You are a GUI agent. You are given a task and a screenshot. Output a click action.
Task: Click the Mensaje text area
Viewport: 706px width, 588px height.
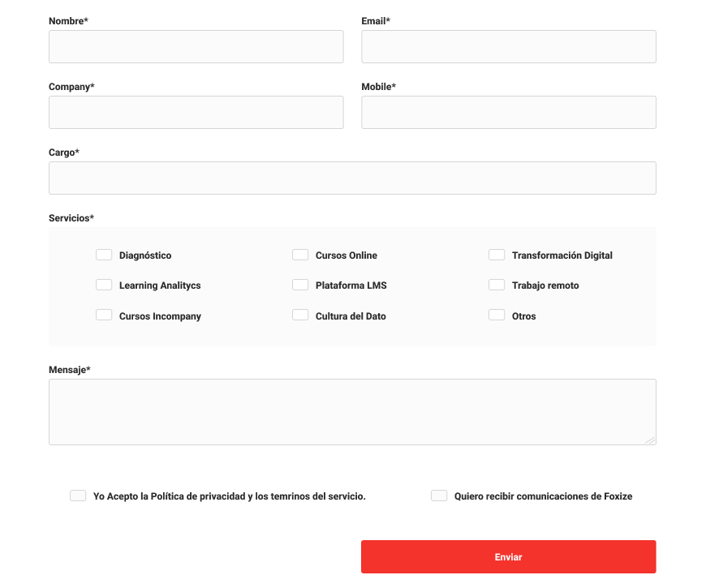[352, 412]
